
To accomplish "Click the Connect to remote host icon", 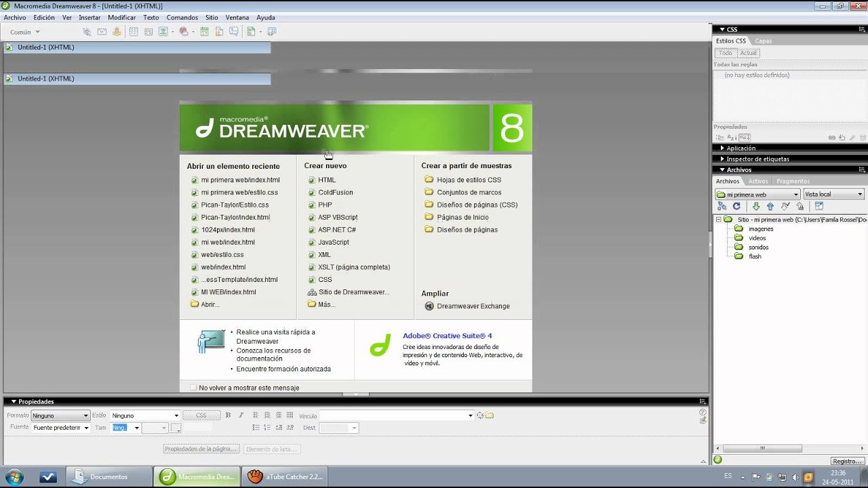I will 722,206.
